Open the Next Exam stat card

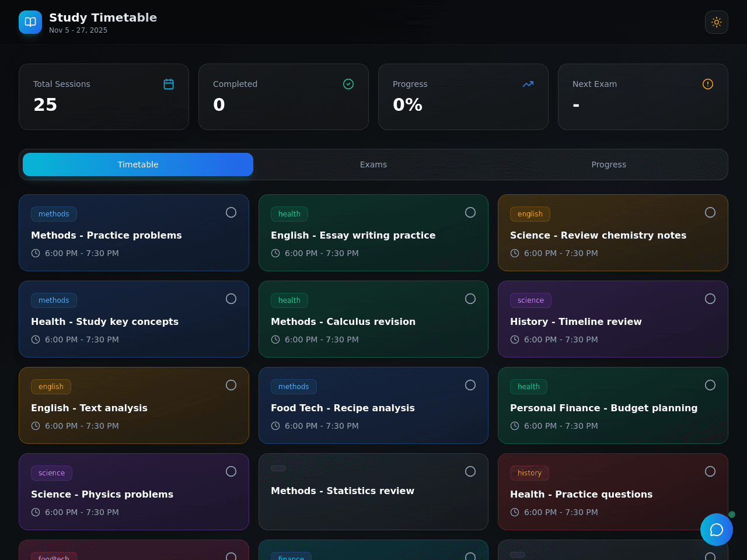(643, 97)
